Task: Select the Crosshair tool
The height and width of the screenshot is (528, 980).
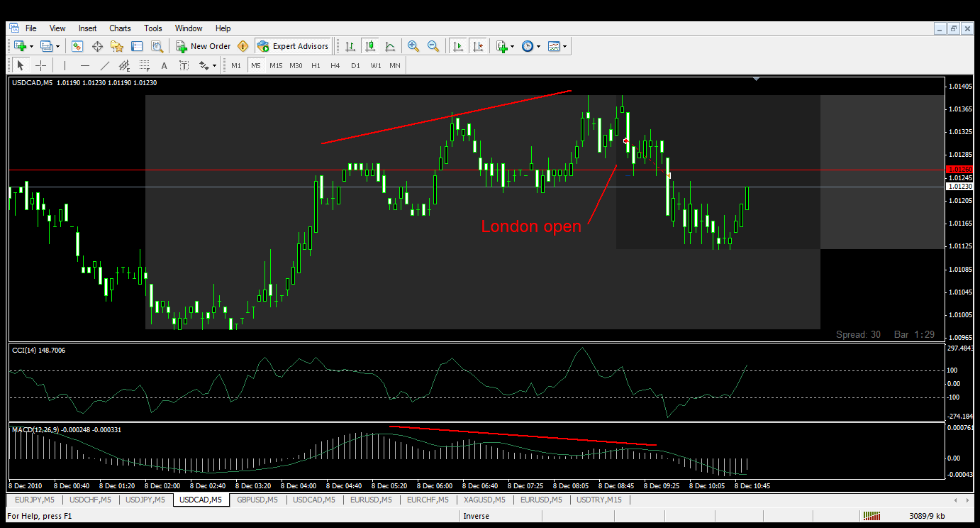Action: [40, 65]
